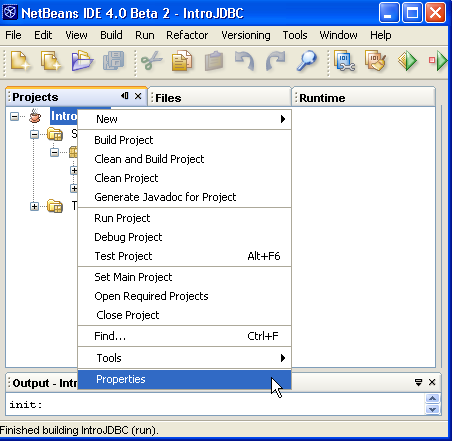Choose Test Project menu entry
This screenshot has width=452, height=441.
coord(184,256)
